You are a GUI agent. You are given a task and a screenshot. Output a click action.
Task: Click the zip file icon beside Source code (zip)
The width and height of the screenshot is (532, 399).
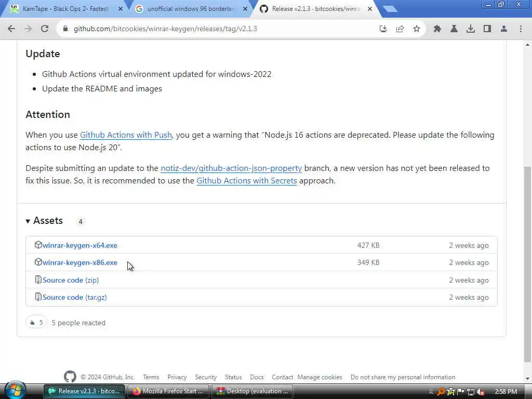[38, 280]
